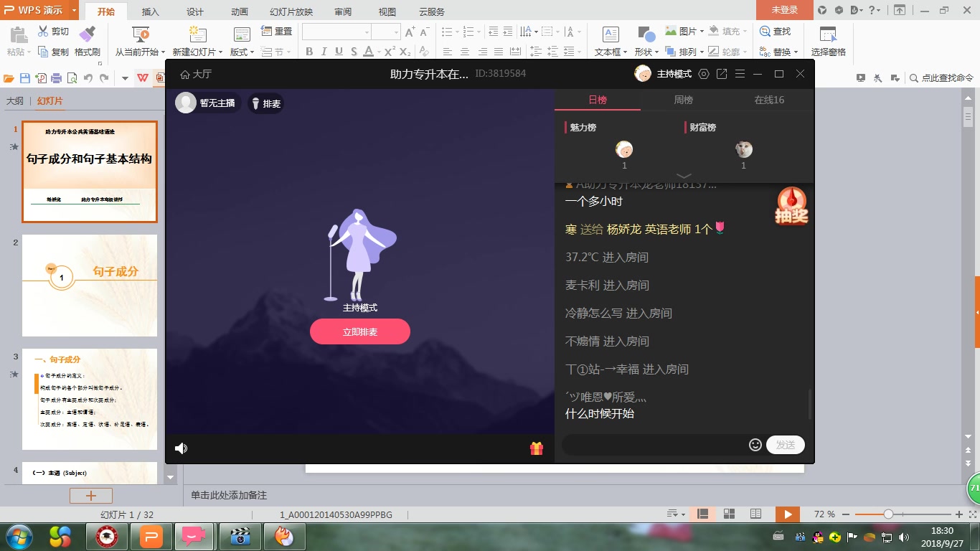Viewport: 980px width, 551px height.
Task: Open the live room hamburger menu
Action: tap(740, 74)
